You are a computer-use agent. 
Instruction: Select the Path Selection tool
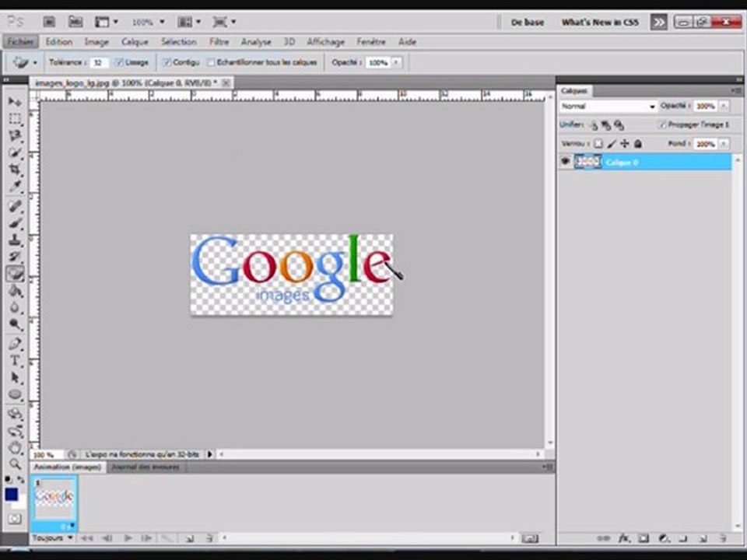tap(15, 378)
